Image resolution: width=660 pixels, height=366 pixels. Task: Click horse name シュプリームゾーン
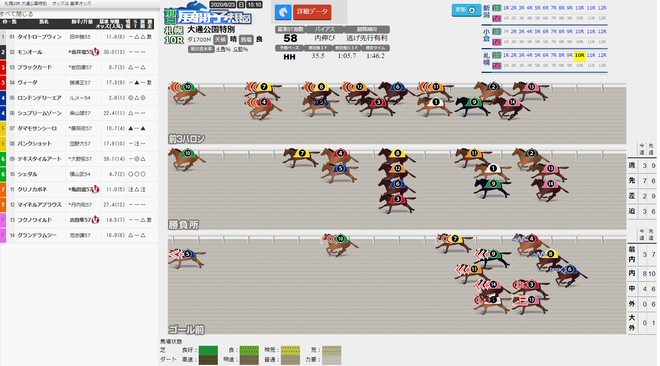(40, 113)
